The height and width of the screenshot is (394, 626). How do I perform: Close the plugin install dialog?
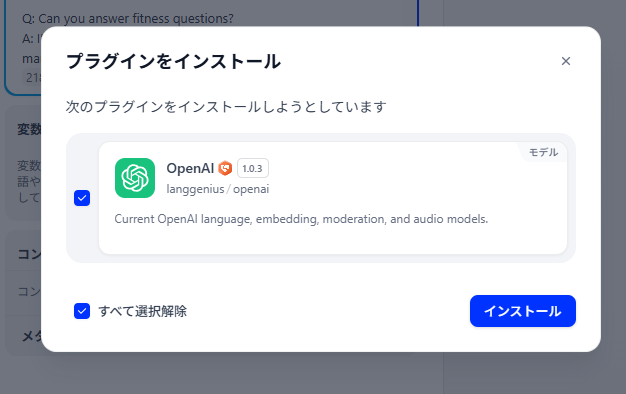[565, 61]
